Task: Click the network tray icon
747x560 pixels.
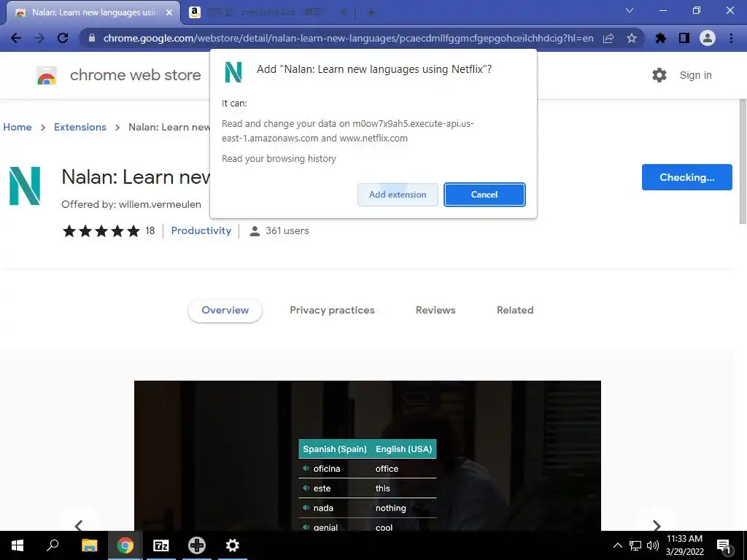Action: tap(635, 545)
